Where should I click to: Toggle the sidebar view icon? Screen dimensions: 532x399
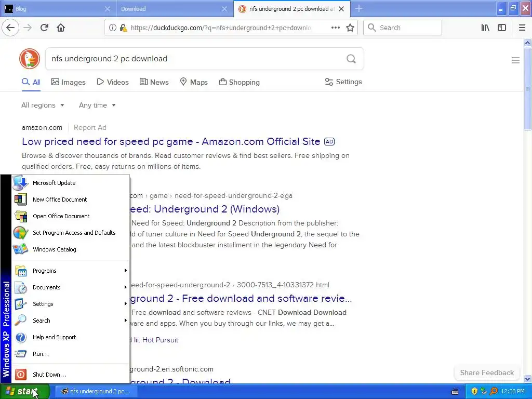coord(502,28)
